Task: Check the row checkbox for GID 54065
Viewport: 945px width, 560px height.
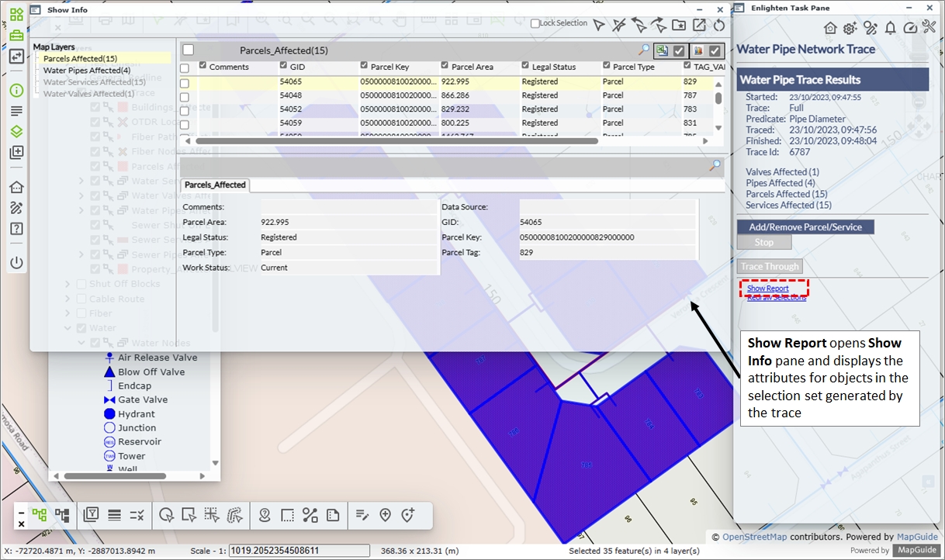Action: coord(185,81)
